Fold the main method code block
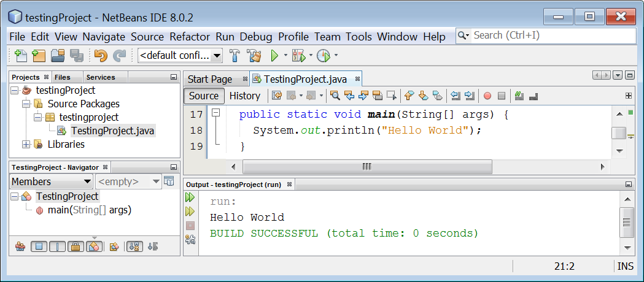Image resolution: width=644 pixels, height=282 pixels. click(216, 113)
